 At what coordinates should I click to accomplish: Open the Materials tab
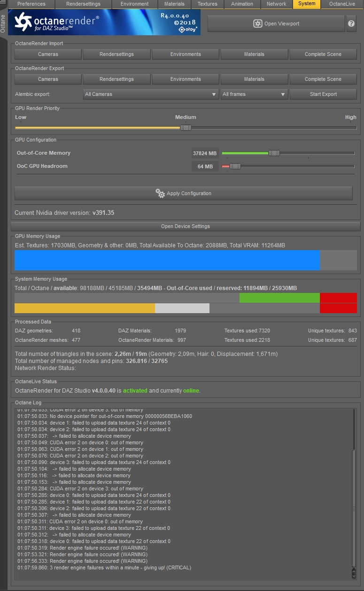(x=174, y=4)
